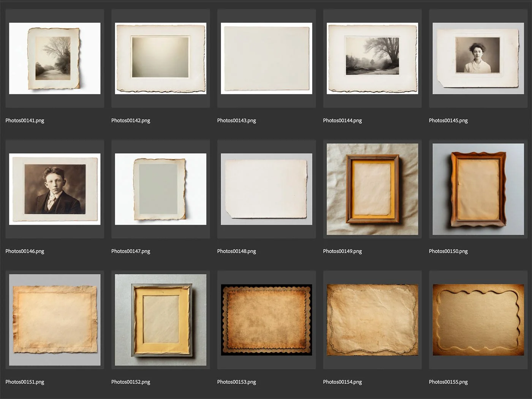
Task: Click the gray mat thumbnail Photos00147.png
Action: pos(161,189)
